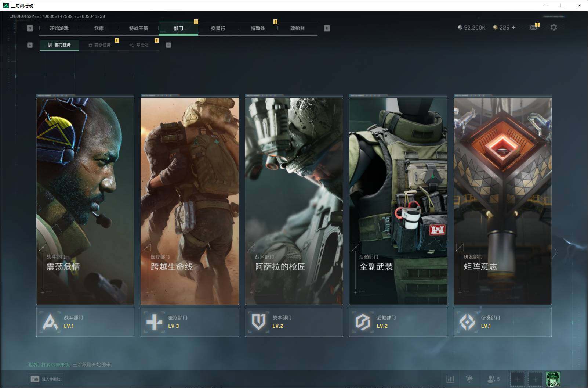Click the D next sub-tab key icon
The height and width of the screenshot is (388, 588).
click(168, 45)
